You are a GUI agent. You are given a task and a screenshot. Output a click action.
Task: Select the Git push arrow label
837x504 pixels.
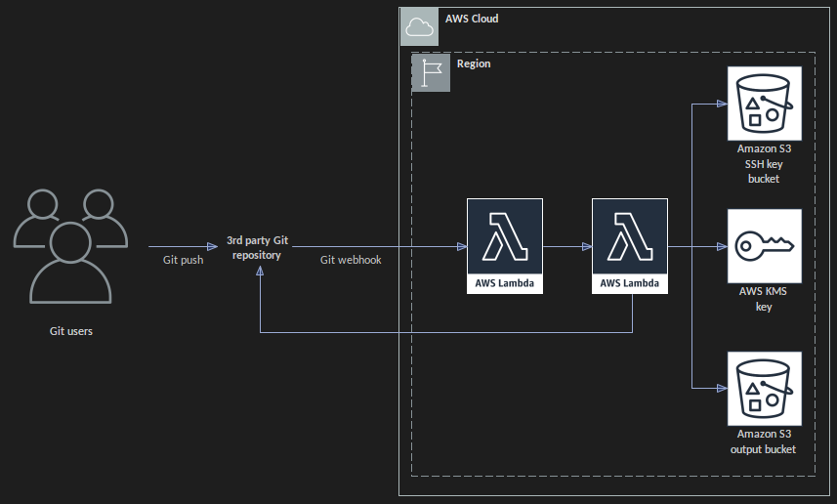click(183, 261)
